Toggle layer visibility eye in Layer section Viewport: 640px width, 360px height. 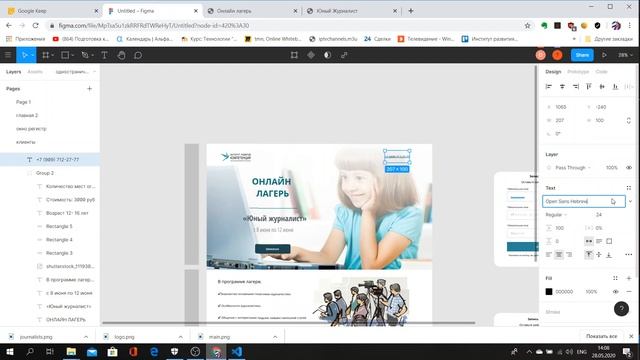[x=629, y=168]
